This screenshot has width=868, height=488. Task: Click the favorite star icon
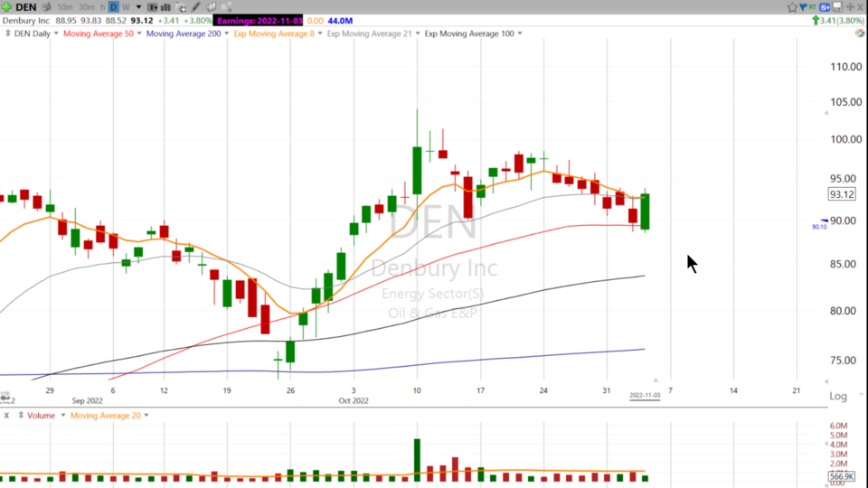click(x=792, y=7)
